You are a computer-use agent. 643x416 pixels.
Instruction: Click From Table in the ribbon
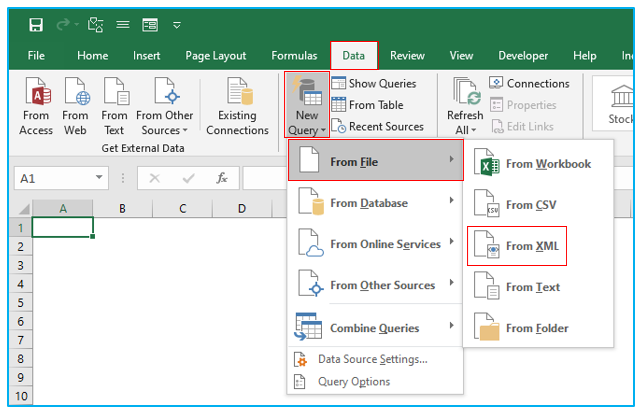(x=367, y=105)
